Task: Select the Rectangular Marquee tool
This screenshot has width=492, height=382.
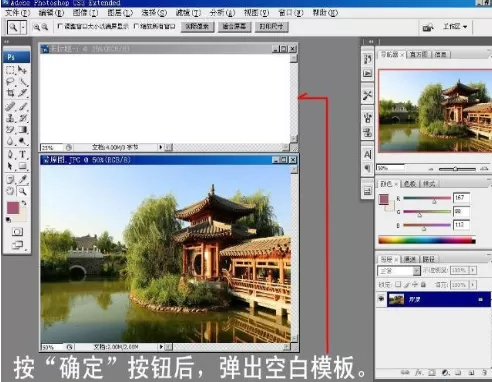Action: tap(10, 70)
